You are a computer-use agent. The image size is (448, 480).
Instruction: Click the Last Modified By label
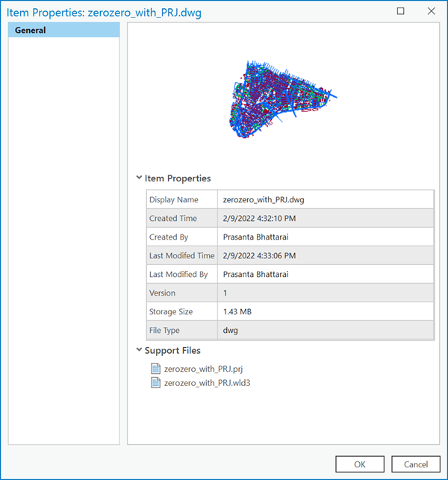[x=178, y=275]
